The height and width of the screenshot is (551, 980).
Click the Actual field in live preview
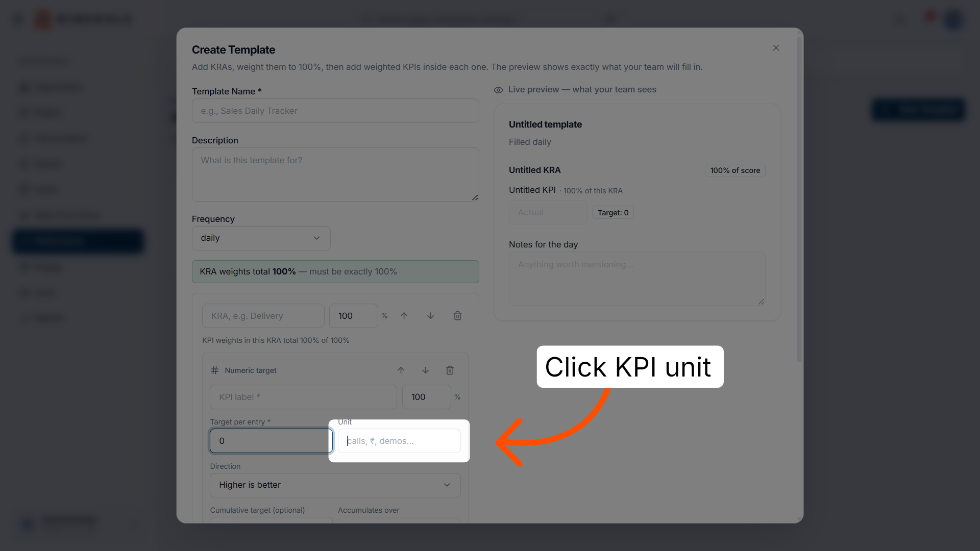548,212
